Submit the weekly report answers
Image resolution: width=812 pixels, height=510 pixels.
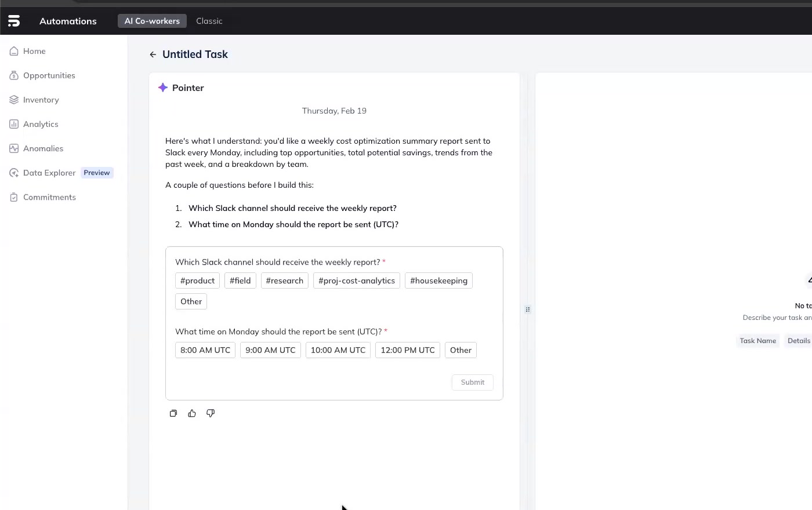(x=472, y=382)
